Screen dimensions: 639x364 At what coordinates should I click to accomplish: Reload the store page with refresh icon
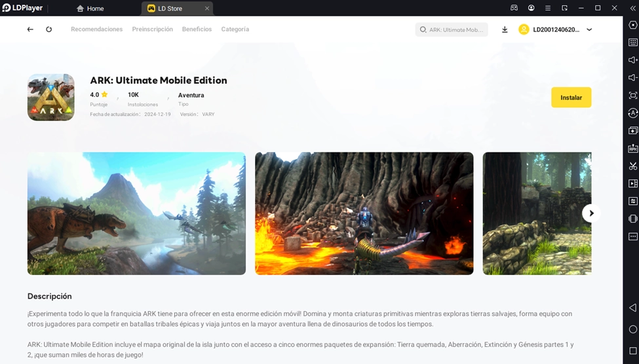click(x=49, y=29)
